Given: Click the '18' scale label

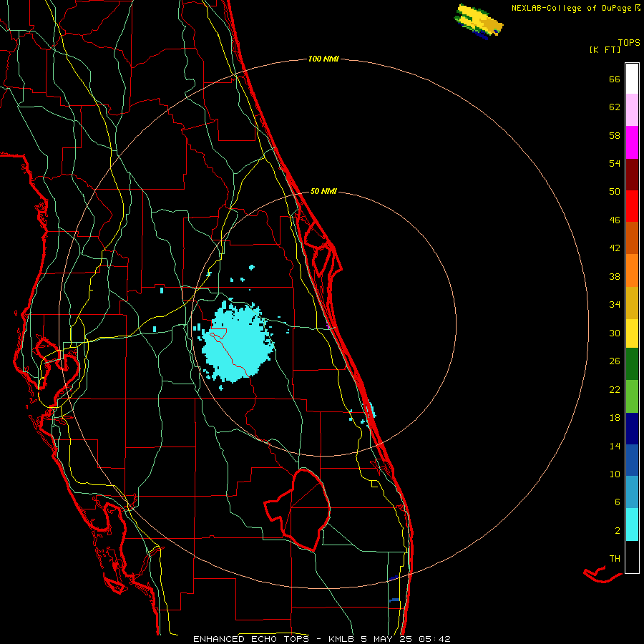Looking at the screenshot, I should (615, 418).
